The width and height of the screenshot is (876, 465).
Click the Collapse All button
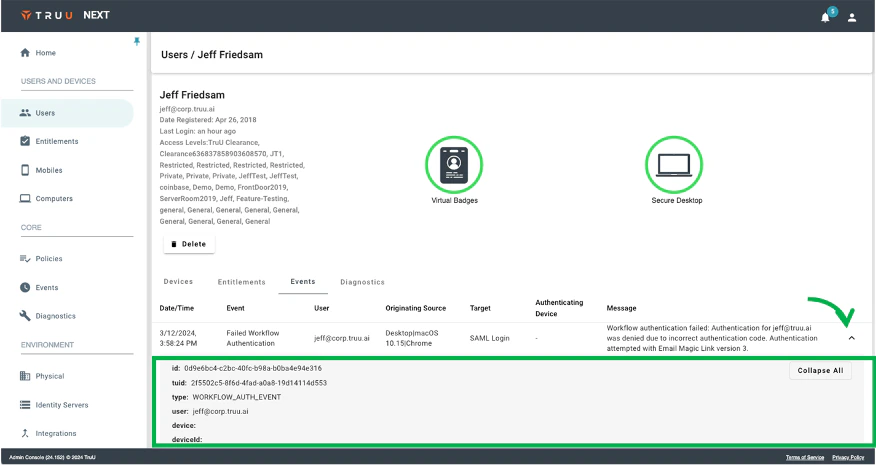pos(819,370)
